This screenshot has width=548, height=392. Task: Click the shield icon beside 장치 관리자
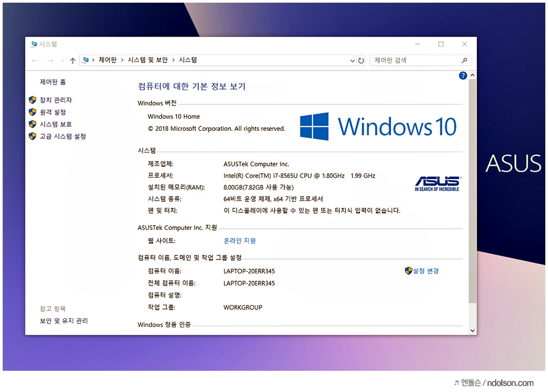[x=32, y=100]
